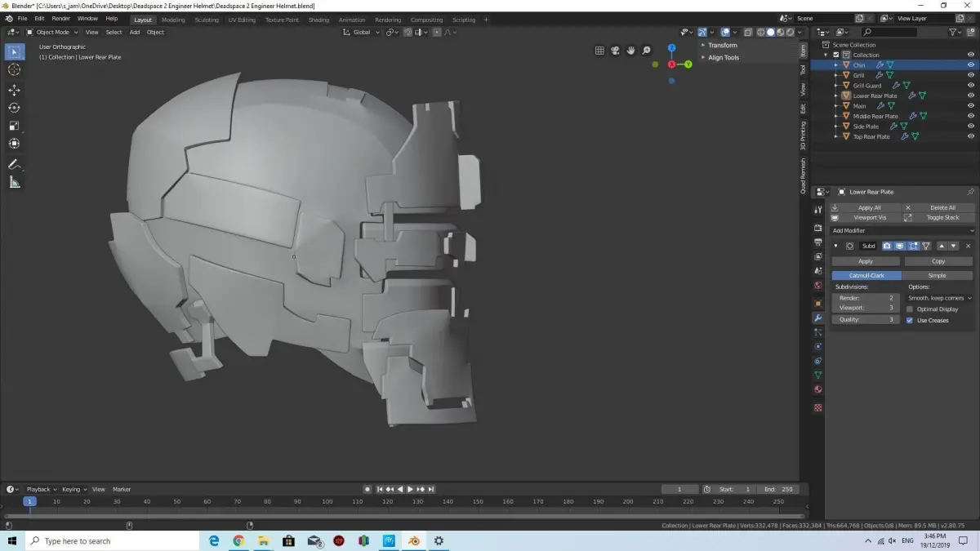Hide the Chin object in outliner
The height and width of the screenshot is (551, 980).
(x=971, y=65)
